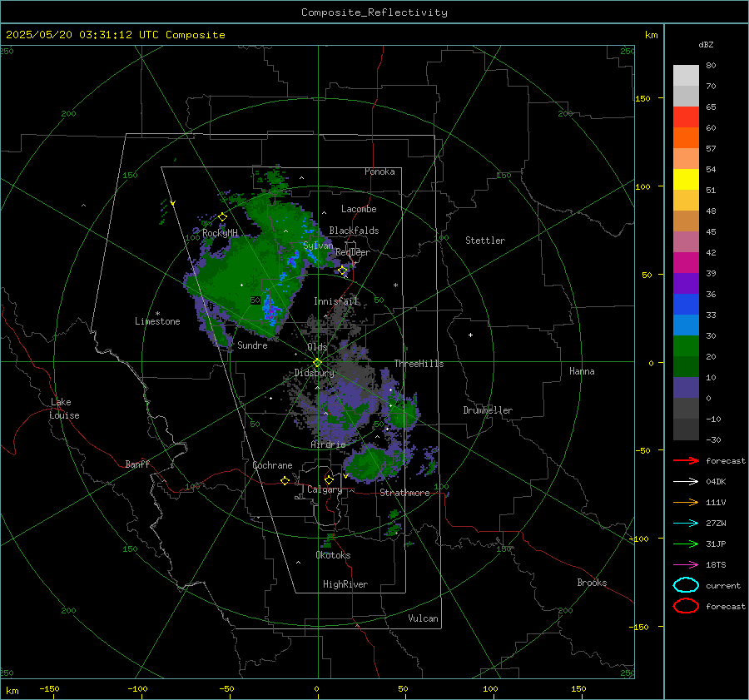Click the Banff city label
Image resolution: width=749 pixels, height=700 pixels.
tap(137, 464)
